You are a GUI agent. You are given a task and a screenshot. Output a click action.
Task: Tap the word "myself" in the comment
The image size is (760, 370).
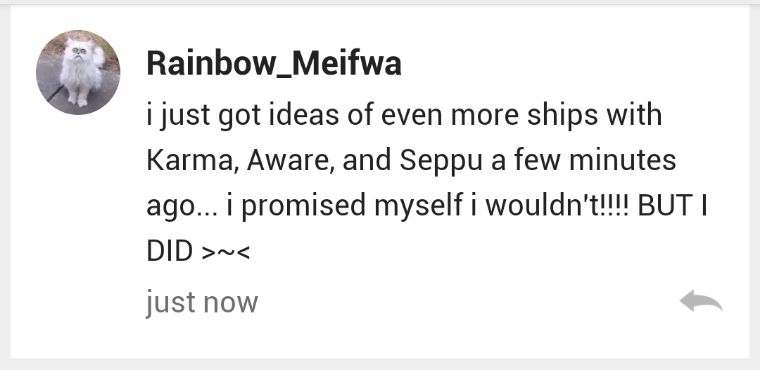click(x=418, y=209)
